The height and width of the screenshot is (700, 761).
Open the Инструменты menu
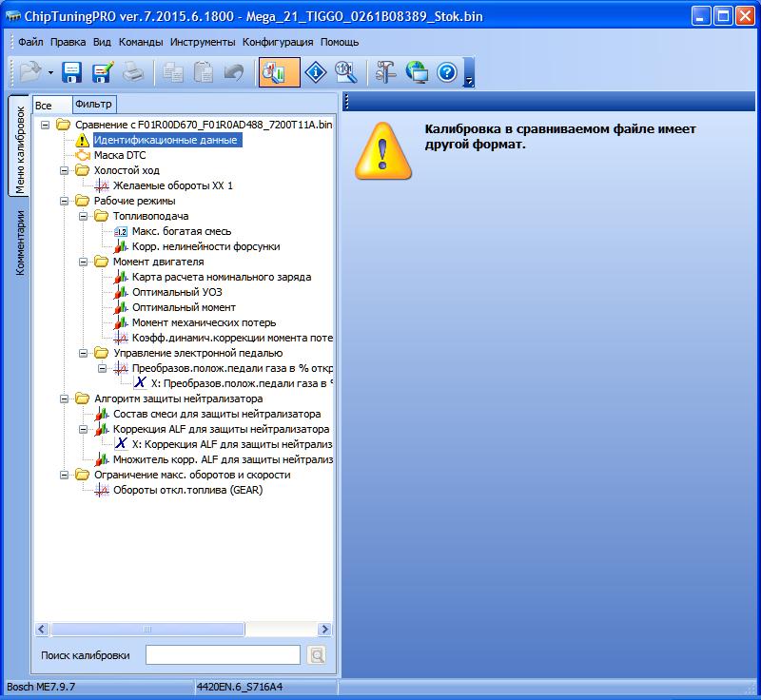[203, 42]
